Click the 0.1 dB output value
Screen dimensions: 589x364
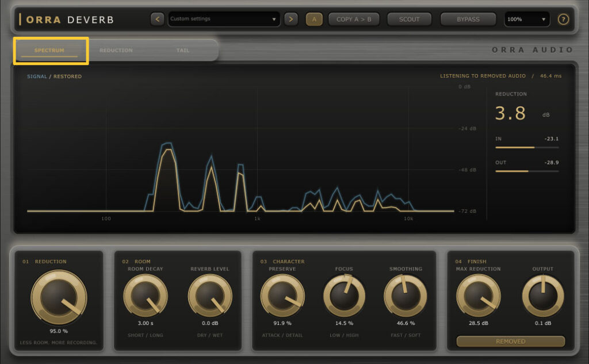pos(543,323)
